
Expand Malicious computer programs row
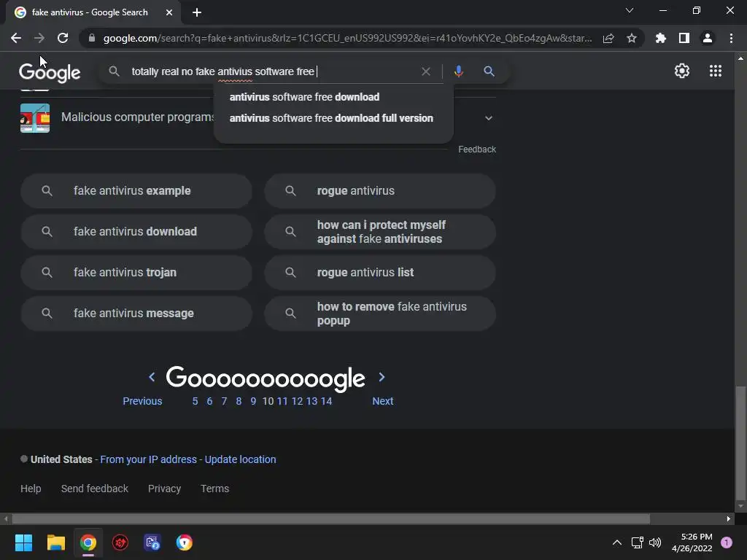point(488,118)
